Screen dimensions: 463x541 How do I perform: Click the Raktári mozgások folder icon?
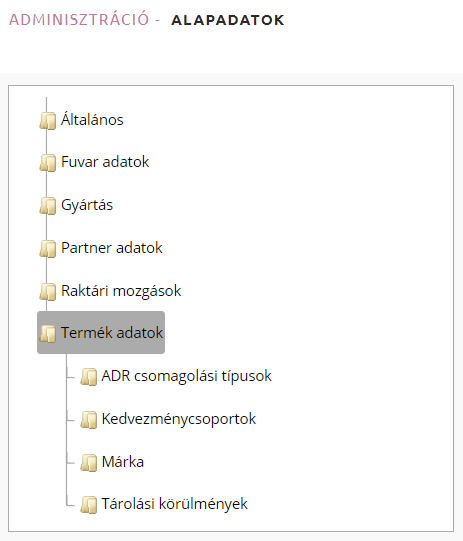tap(48, 292)
